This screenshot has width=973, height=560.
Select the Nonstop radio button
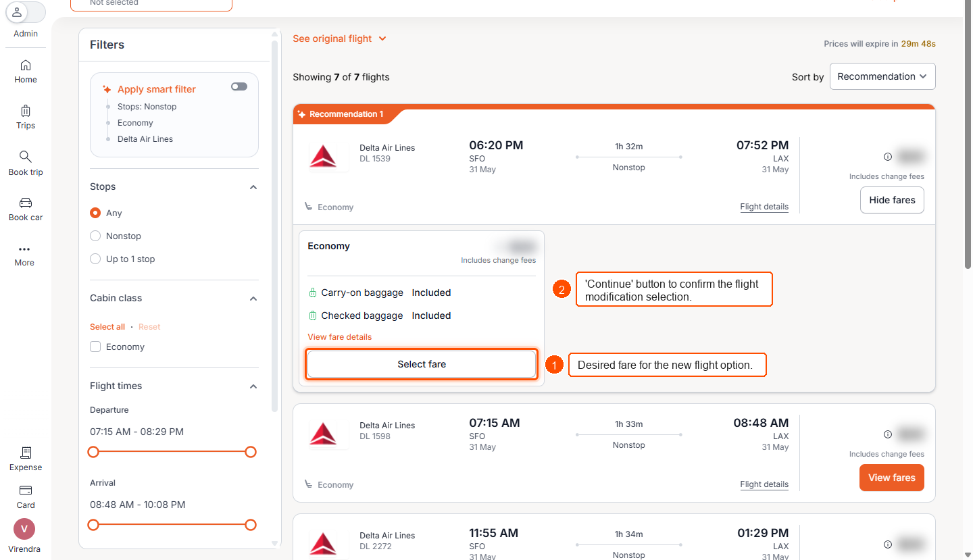pyautogui.click(x=95, y=236)
